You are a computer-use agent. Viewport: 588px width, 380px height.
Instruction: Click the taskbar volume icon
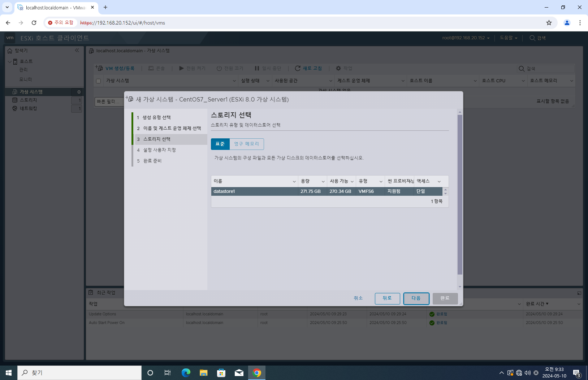click(528, 373)
